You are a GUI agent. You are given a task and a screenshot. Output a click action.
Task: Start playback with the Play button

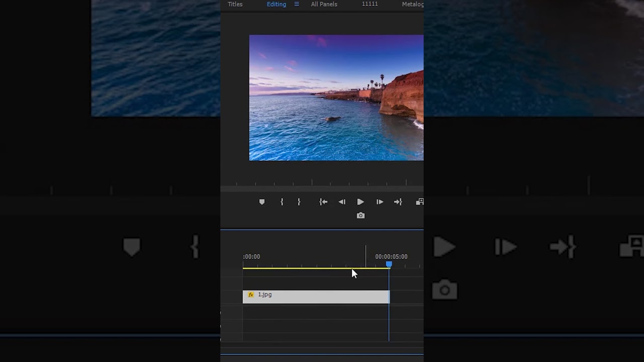360,202
